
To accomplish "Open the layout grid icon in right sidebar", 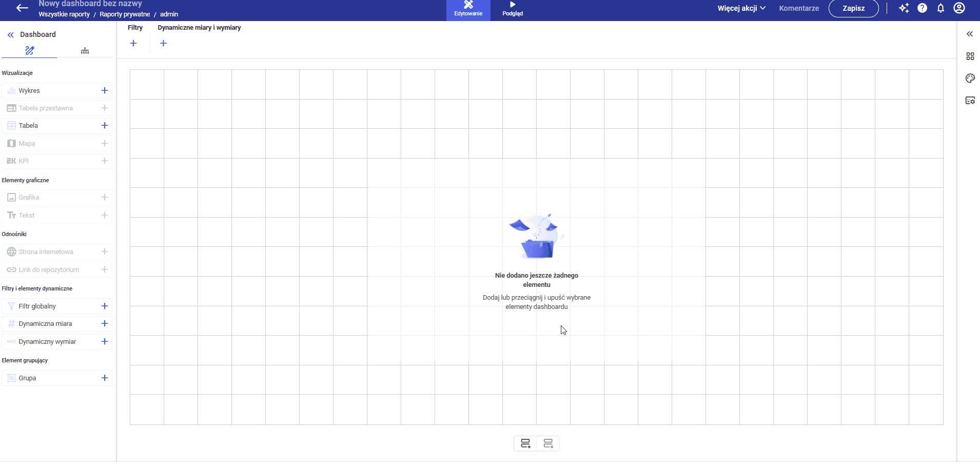I will pos(970,56).
